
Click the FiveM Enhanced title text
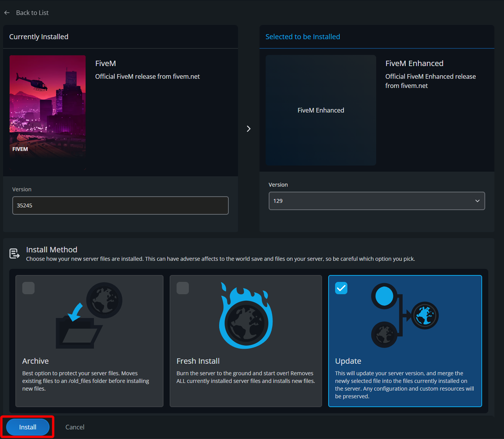414,64
